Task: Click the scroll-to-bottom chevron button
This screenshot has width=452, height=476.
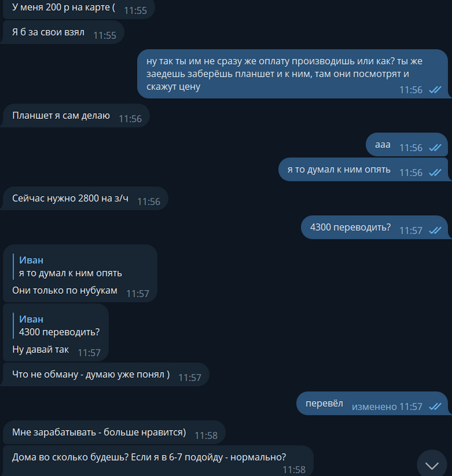Action: [x=432, y=465]
